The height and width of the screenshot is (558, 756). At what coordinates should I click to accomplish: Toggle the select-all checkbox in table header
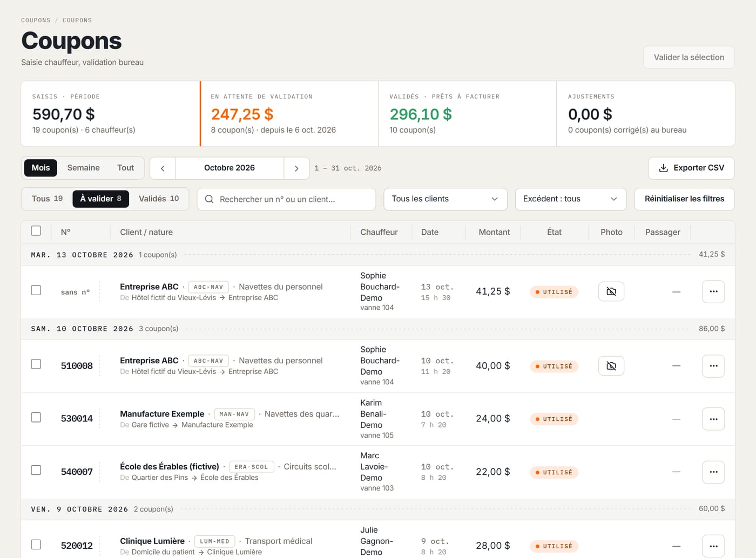[x=36, y=231]
